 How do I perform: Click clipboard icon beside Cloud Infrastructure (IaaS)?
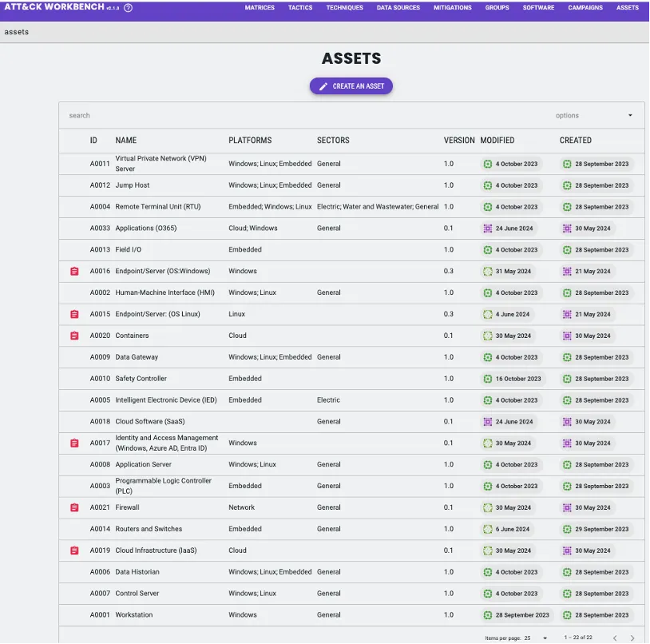[74, 551]
